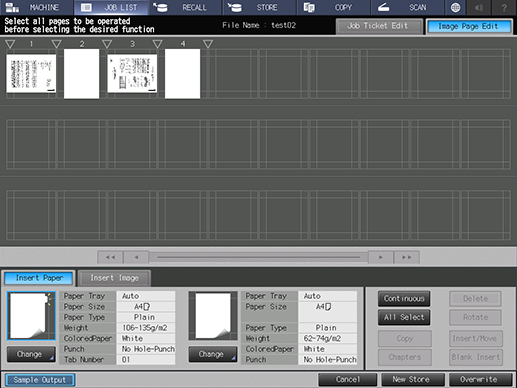The image size is (517, 388).
Task: Click the Sample Output button
Action: tap(40, 380)
